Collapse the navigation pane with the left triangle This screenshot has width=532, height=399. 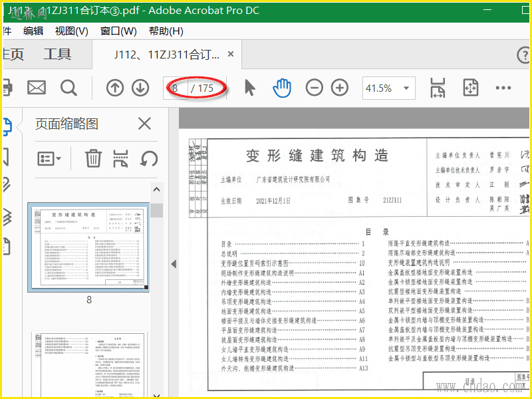click(174, 264)
